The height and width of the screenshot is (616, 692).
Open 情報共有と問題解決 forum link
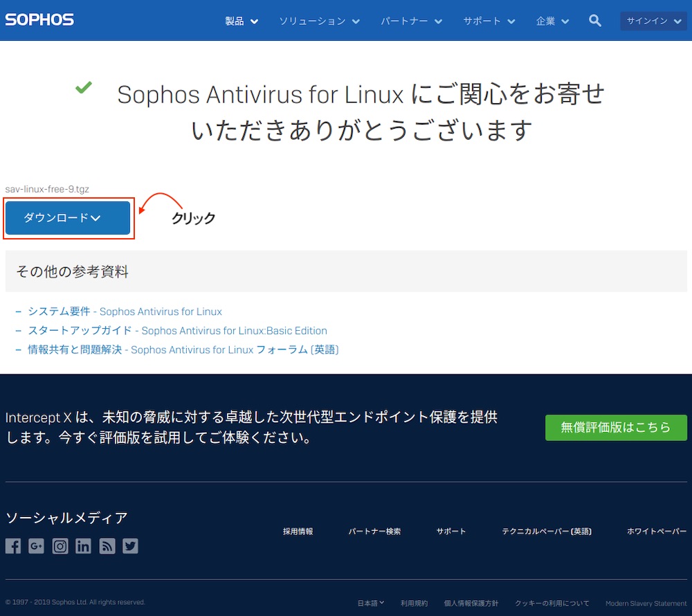[x=183, y=350]
